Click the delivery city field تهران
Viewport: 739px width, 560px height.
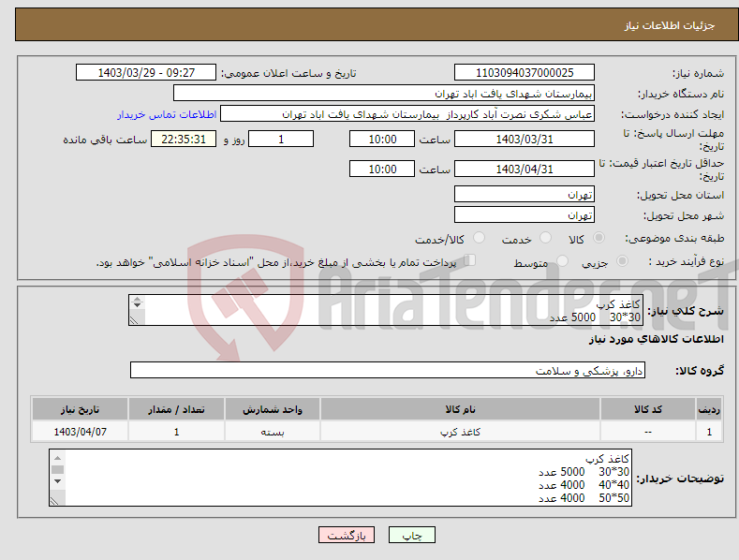(x=525, y=215)
